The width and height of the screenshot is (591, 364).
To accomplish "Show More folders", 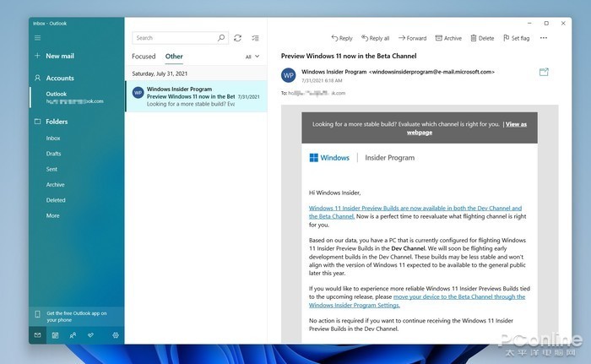I will pos(52,215).
